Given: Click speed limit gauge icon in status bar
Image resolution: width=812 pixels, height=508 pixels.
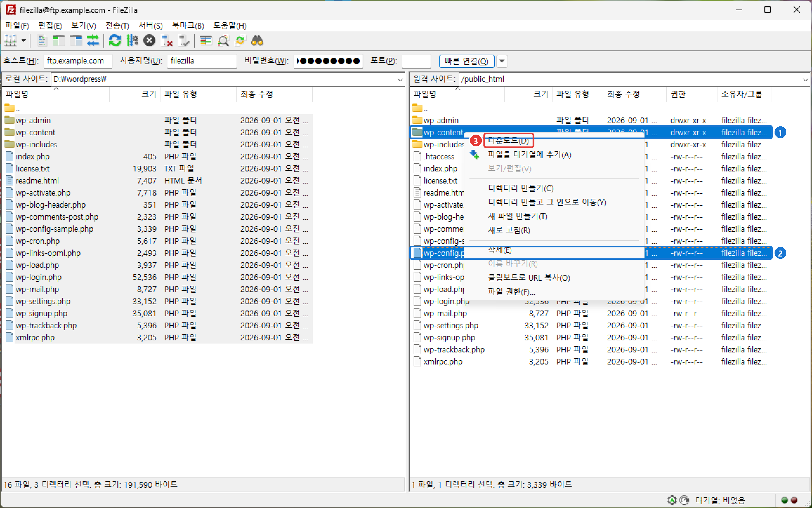Looking at the screenshot, I should point(684,500).
